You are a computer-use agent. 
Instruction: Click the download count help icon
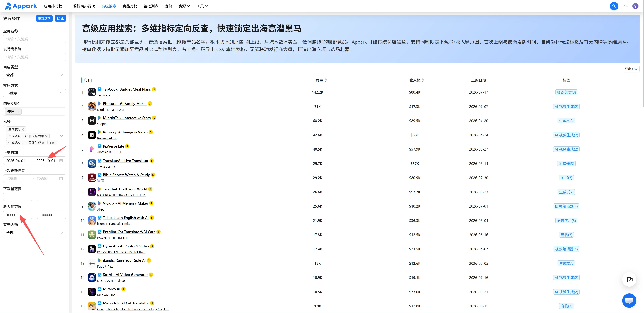click(325, 80)
